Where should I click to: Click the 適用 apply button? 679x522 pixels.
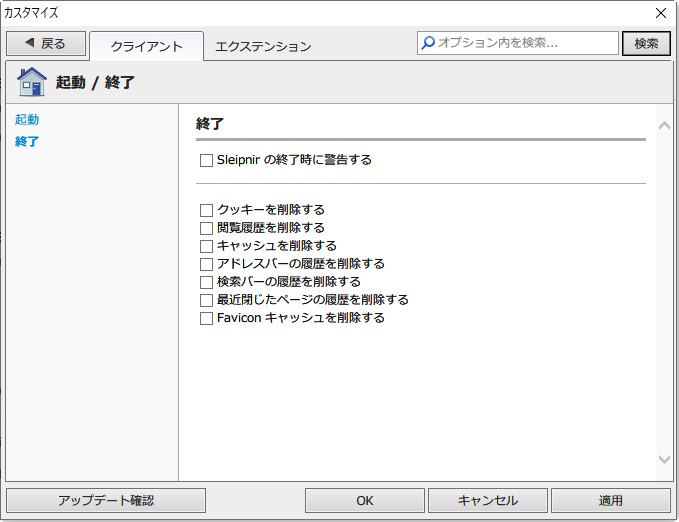[611, 500]
